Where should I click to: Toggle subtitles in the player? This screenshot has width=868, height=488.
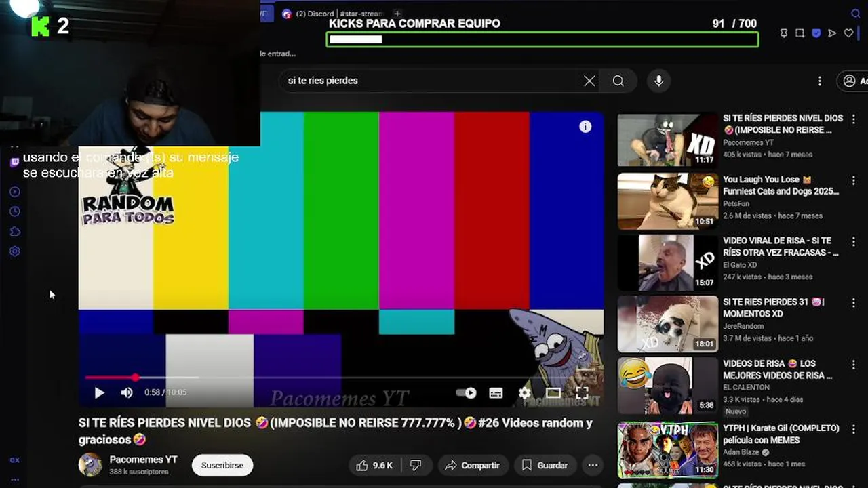[x=496, y=392]
